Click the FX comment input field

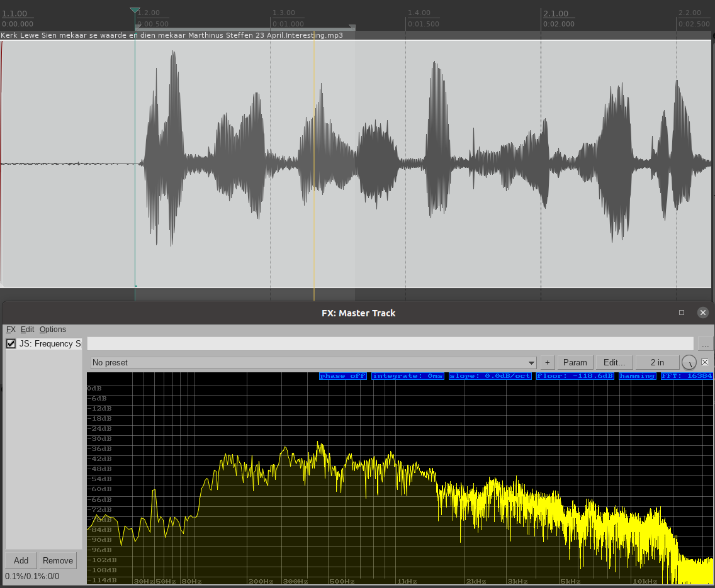tap(390, 343)
